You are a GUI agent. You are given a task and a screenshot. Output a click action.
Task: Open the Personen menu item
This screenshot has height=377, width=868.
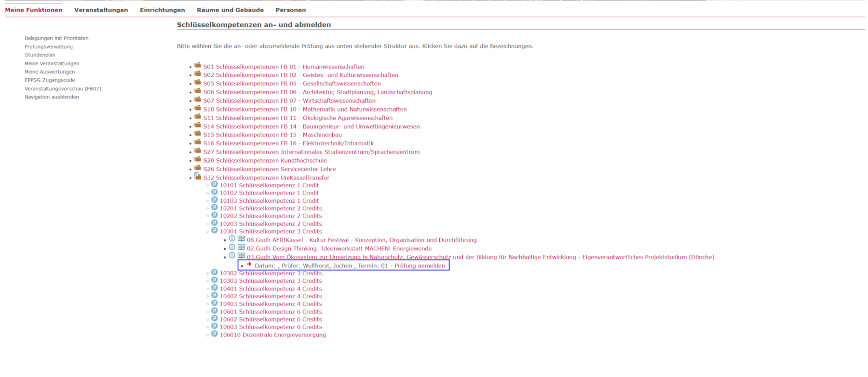tap(290, 10)
